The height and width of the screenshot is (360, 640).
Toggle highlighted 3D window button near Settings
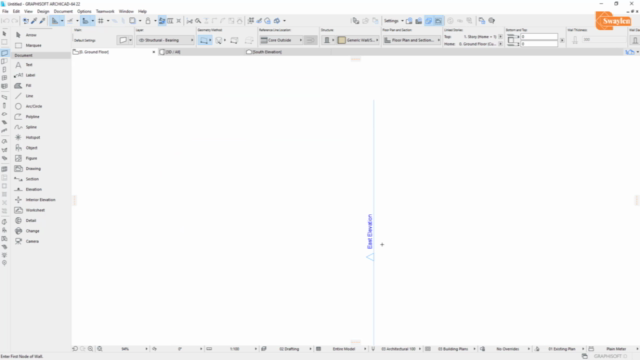pos(429,21)
